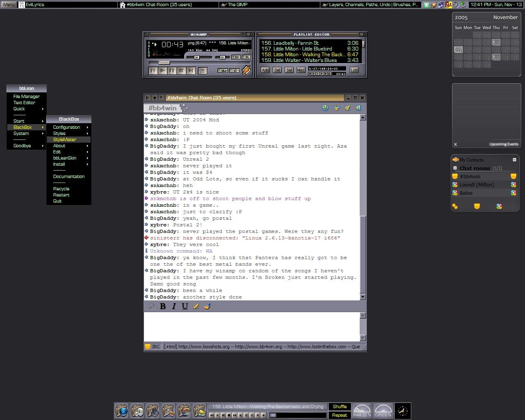Click Winamp's balance slider
Viewport: 525px width, 420px height.
222,57
